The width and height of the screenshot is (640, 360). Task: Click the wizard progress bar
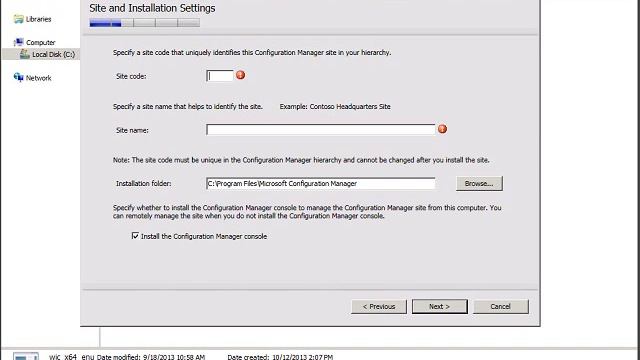144,23
